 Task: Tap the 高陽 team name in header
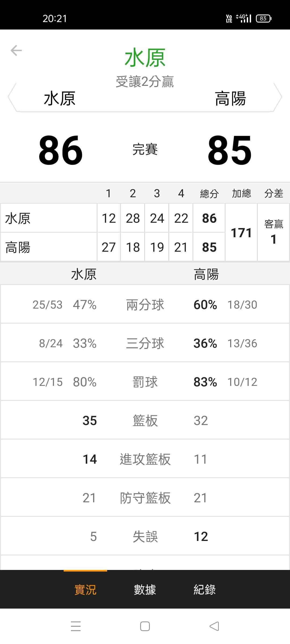(230, 98)
